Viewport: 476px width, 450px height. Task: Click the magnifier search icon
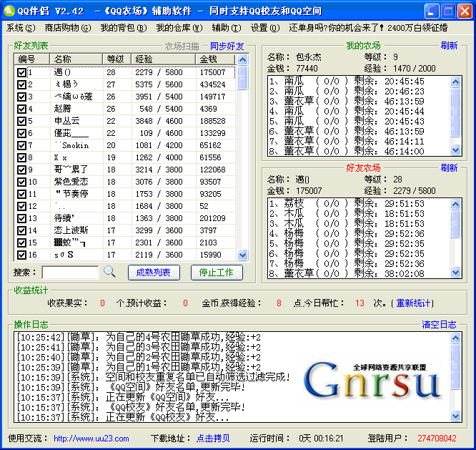109,272
